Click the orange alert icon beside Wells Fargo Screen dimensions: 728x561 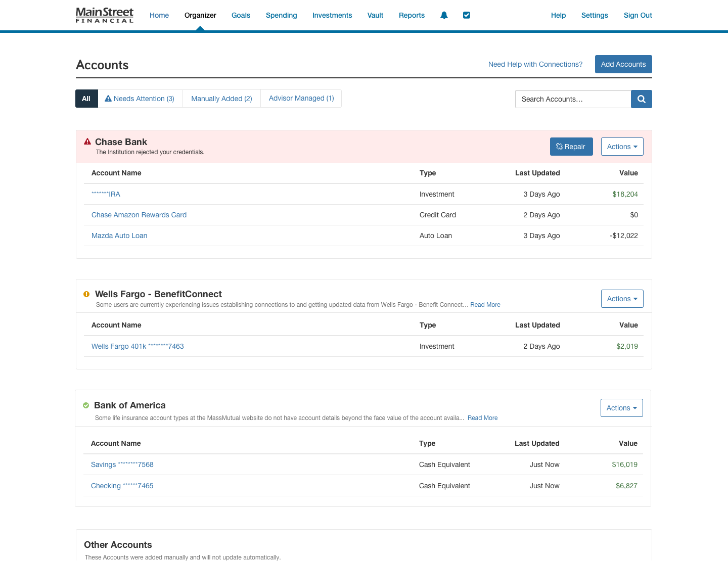click(x=86, y=294)
